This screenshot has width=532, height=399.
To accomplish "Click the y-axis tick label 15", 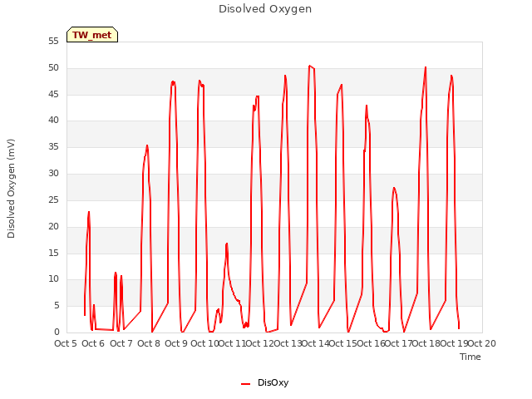I will click(x=53, y=253).
